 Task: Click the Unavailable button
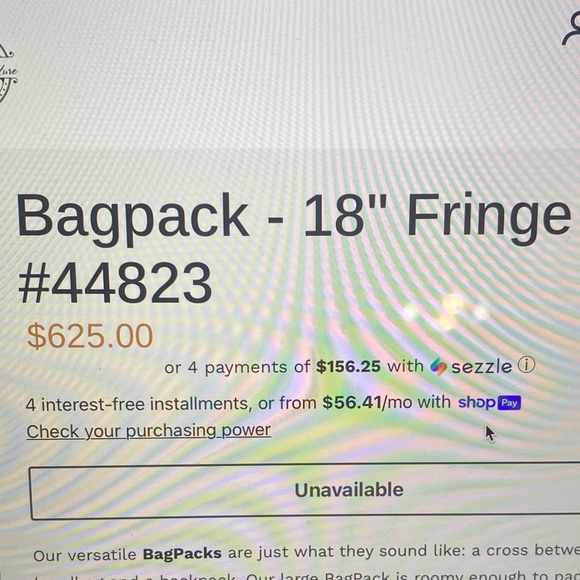(x=306, y=490)
